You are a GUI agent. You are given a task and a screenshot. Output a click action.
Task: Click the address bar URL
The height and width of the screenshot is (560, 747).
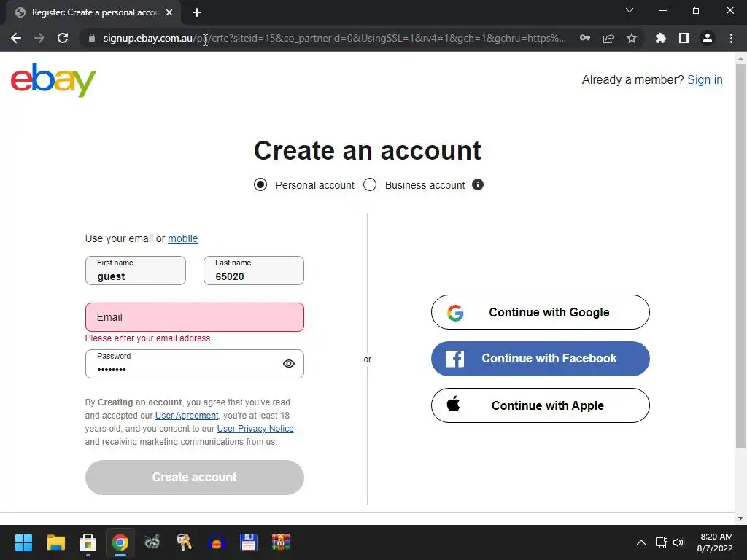[334, 38]
